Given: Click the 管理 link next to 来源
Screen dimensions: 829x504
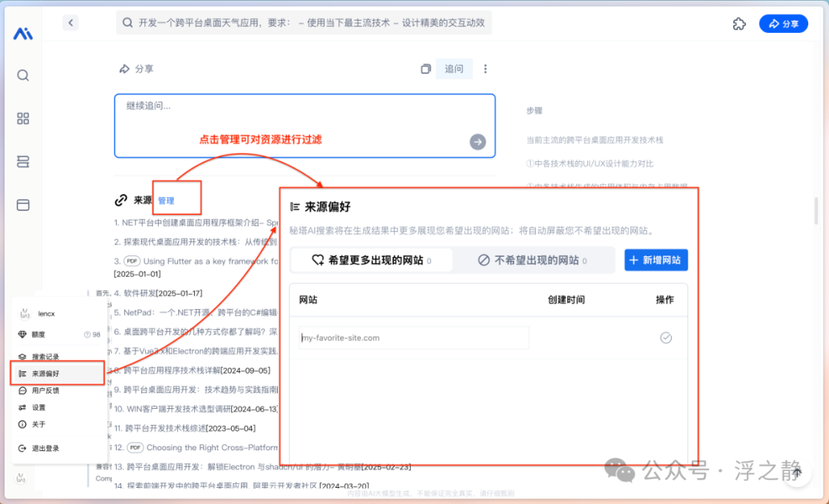Looking at the screenshot, I should coord(166,201).
